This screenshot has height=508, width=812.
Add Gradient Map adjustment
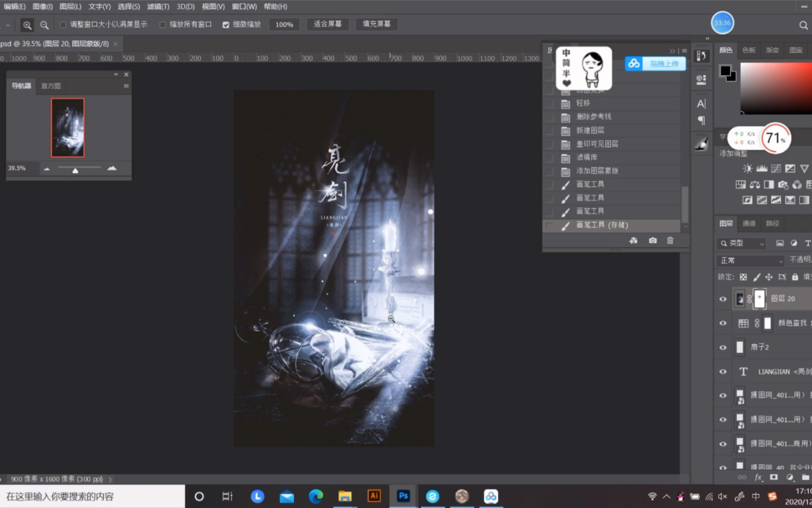[x=804, y=200]
